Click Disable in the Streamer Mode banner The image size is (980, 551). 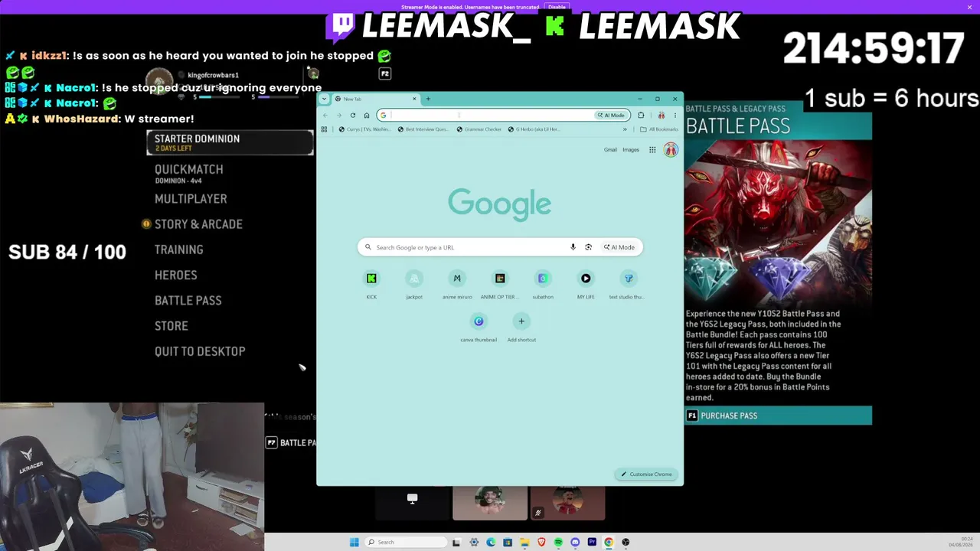(x=557, y=7)
